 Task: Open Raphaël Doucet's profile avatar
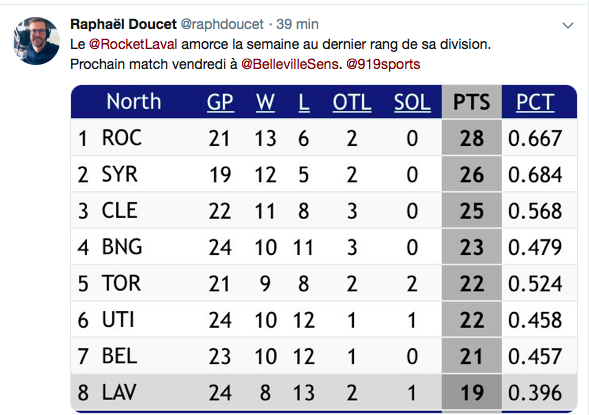pos(36,41)
